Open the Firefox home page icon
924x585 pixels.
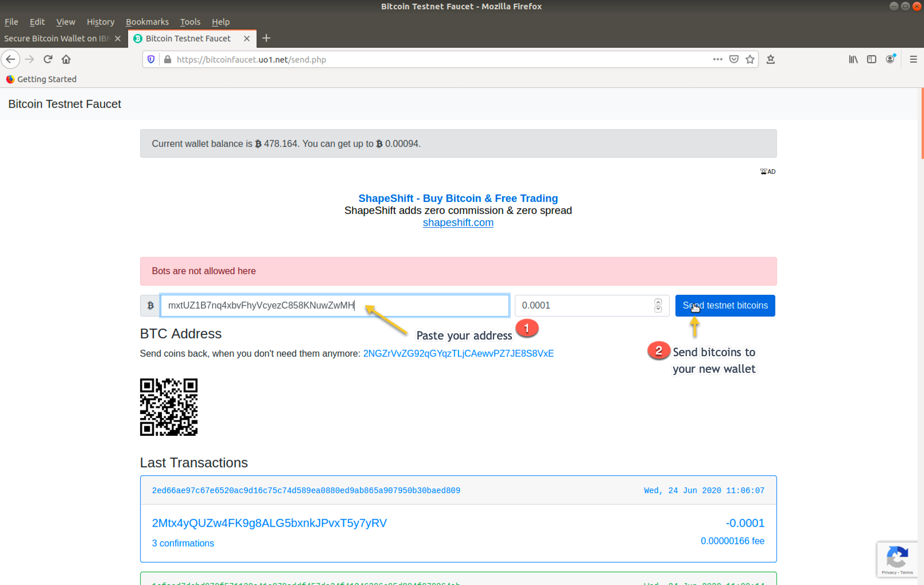[x=66, y=59]
